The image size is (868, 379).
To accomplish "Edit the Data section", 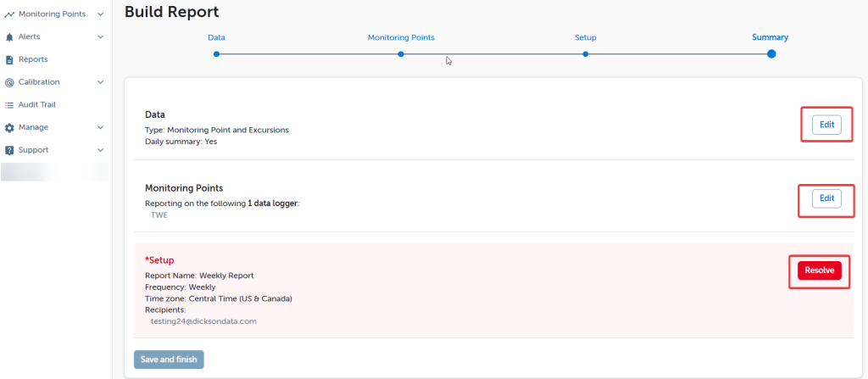I will click(x=826, y=125).
